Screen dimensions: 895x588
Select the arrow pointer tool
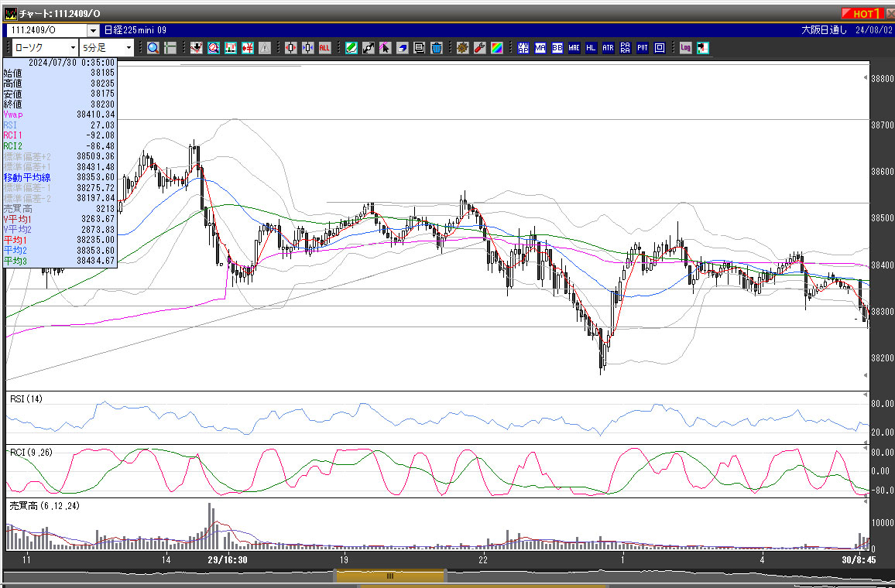pos(386,48)
